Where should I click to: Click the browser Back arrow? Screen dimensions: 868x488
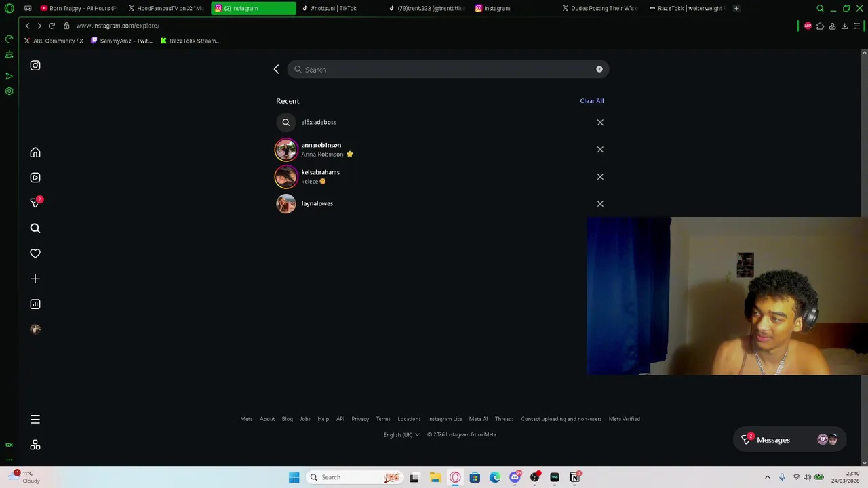click(x=27, y=26)
